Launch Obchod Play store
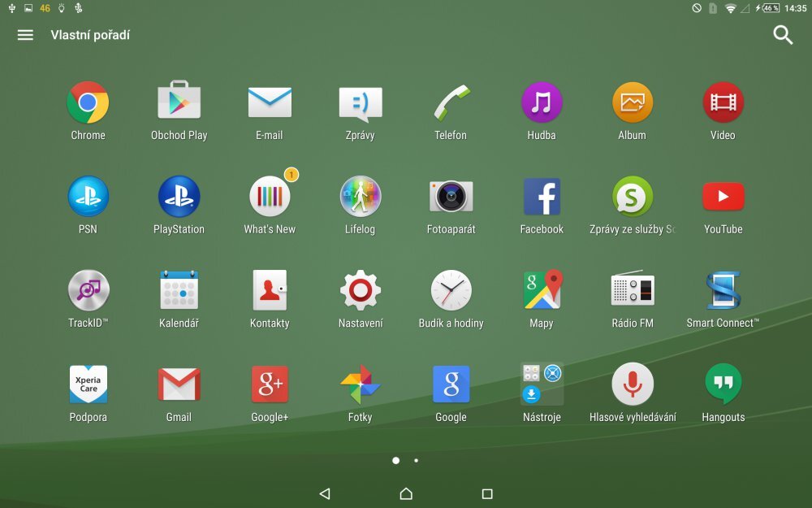The image size is (812, 508). [179, 100]
